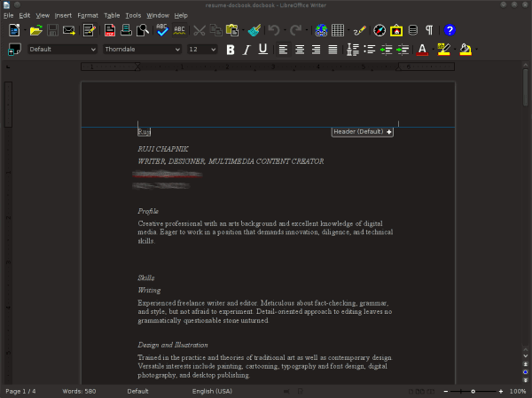The image size is (532, 398).
Task: Insert Hyperlink globe icon
Action: click(x=321, y=30)
